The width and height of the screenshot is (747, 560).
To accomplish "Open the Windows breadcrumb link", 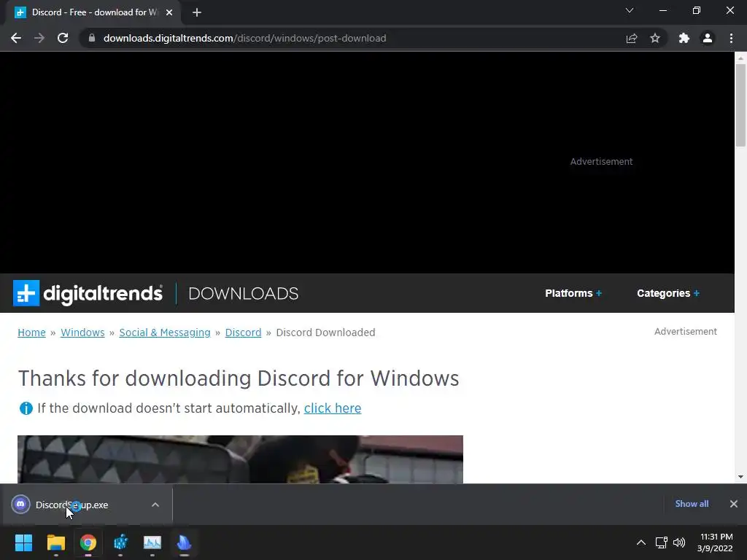I will [x=82, y=332].
